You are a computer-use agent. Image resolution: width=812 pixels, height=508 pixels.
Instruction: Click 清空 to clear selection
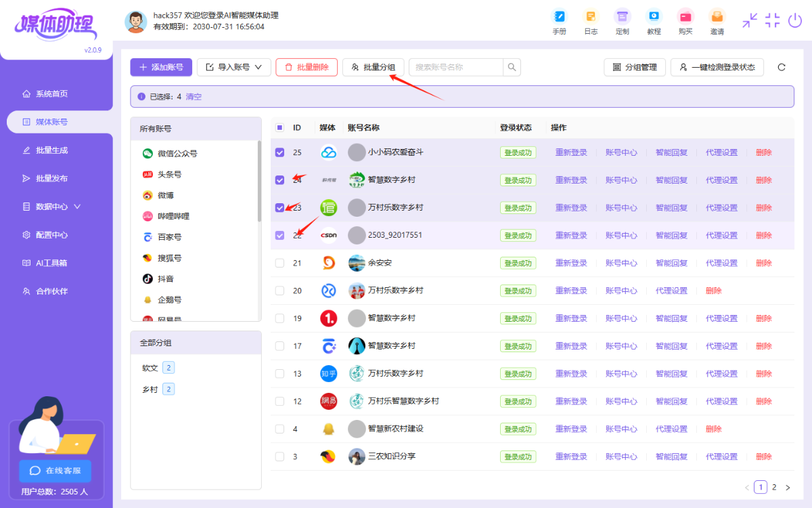click(x=194, y=97)
